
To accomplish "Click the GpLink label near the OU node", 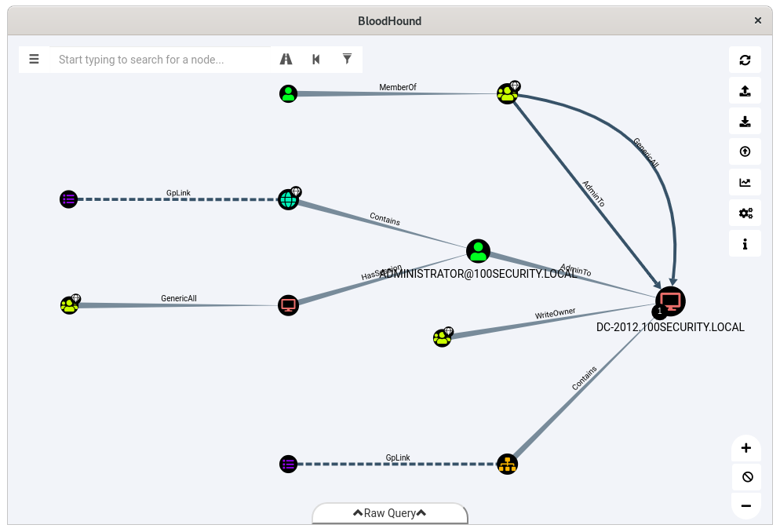I will tap(398, 458).
